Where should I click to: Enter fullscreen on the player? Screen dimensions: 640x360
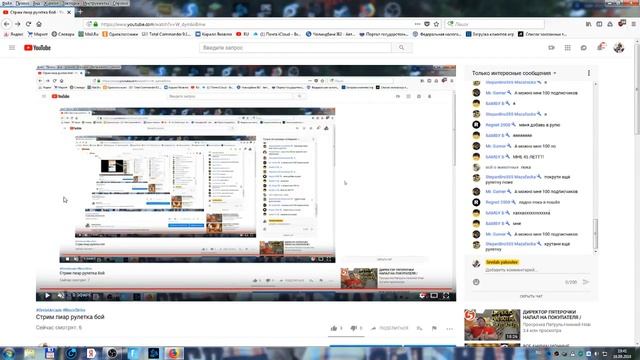click(x=447, y=296)
